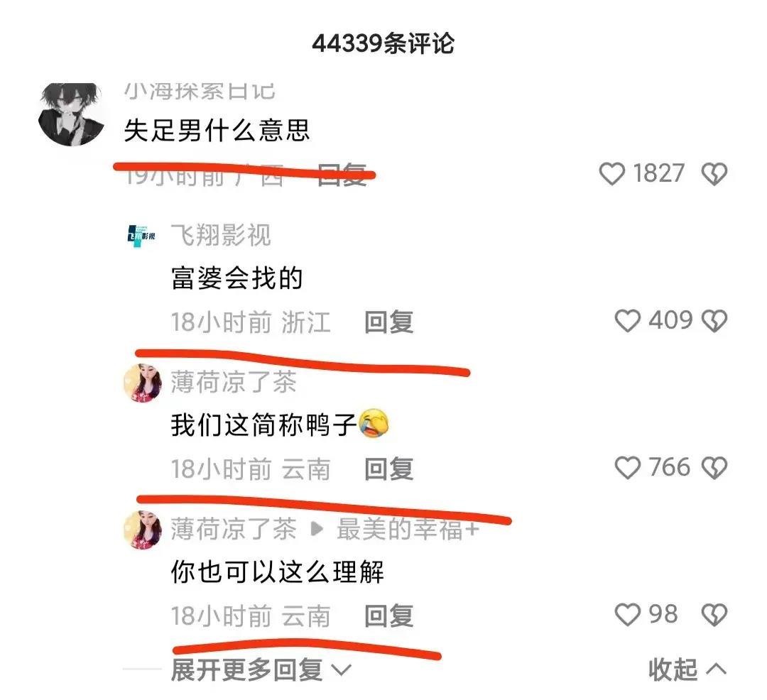Reply to 飞翔影视's comment
Image resolution: width=767 pixels, height=700 pixels.
pyautogui.click(x=389, y=322)
